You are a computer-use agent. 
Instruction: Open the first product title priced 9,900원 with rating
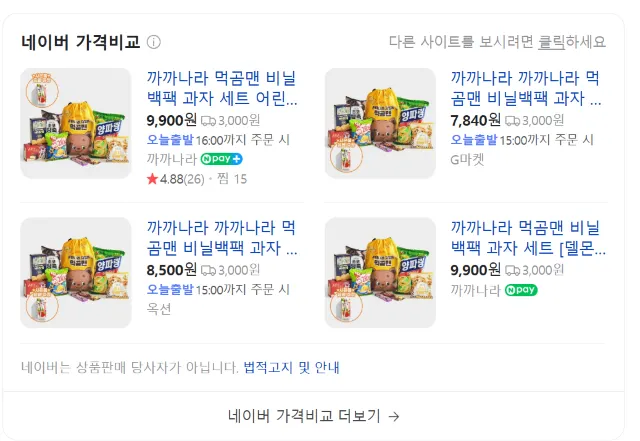click(x=222, y=88)
